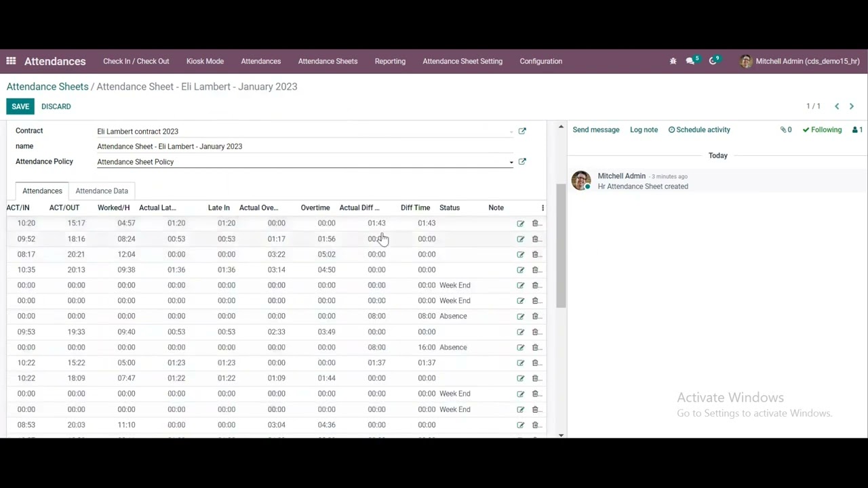The image size is (868, 488).
Task: Open the Reporting menu
Action: pos(390,61)
